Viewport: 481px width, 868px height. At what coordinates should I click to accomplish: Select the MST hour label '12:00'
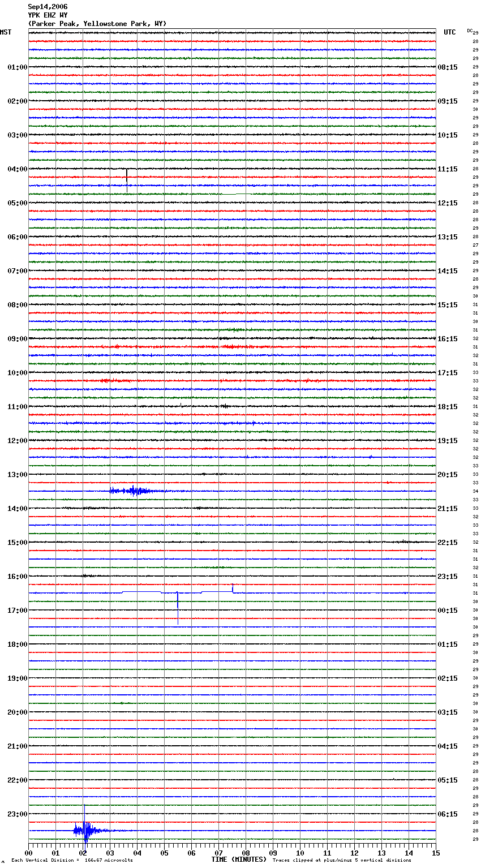(x=18, y=441)
